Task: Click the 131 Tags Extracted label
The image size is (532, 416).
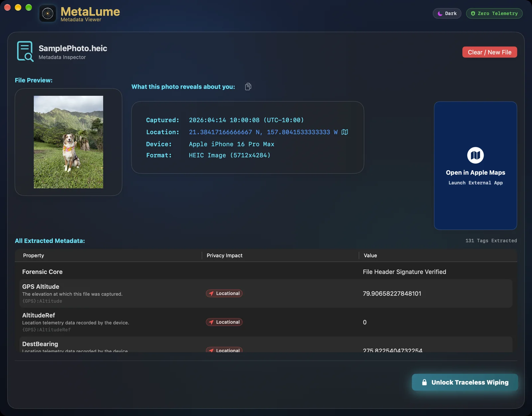Action: 491,240
